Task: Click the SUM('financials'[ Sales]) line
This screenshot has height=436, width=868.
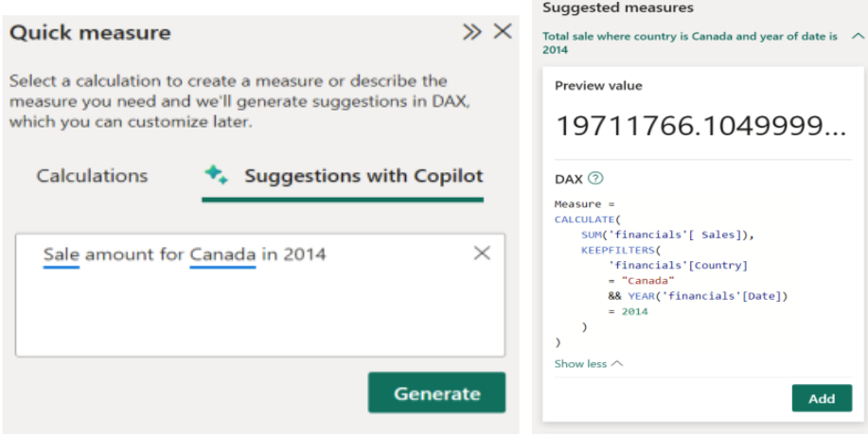Action: [668, 235]
